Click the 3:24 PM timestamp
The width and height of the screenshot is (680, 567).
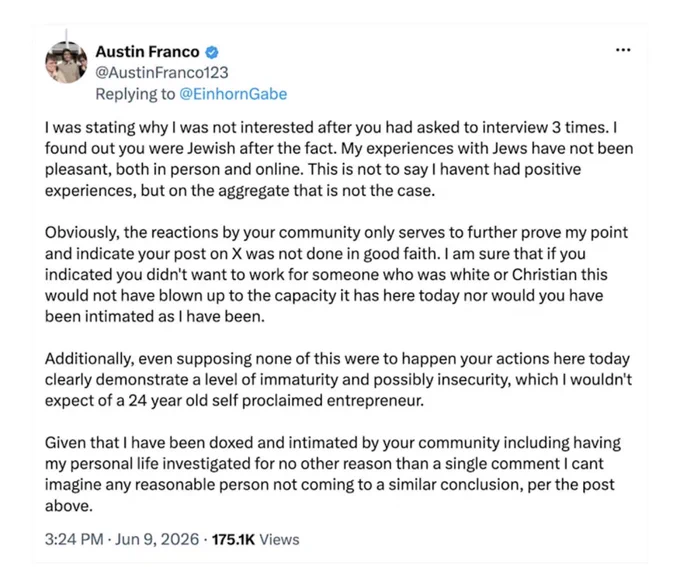(74, 539)
